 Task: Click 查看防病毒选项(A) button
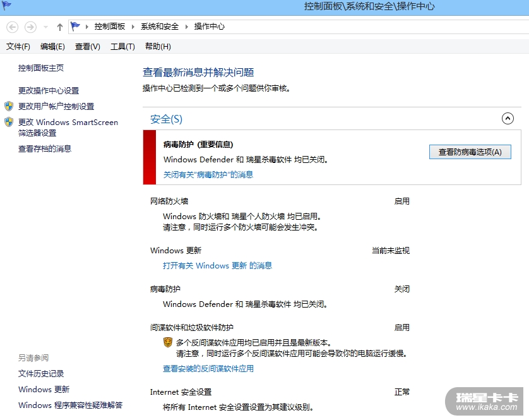pyautogui.click(x=470, y=152)
